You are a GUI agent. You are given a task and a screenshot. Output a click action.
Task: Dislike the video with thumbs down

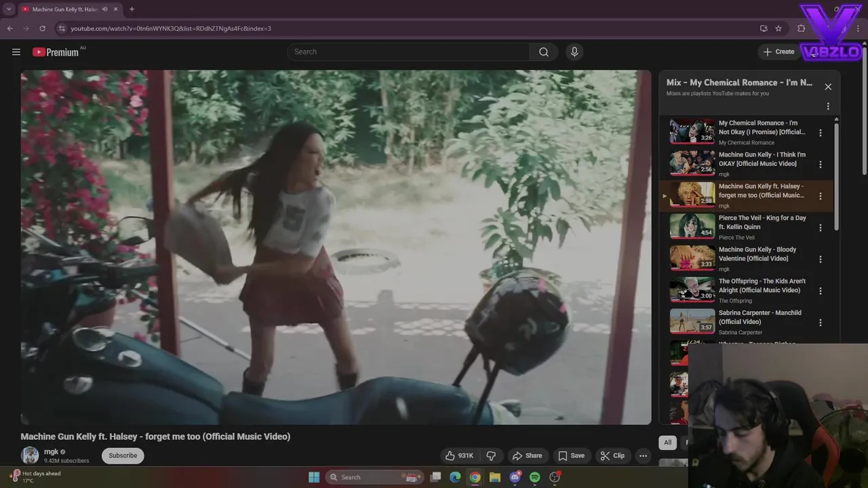(x=492, y=455)
